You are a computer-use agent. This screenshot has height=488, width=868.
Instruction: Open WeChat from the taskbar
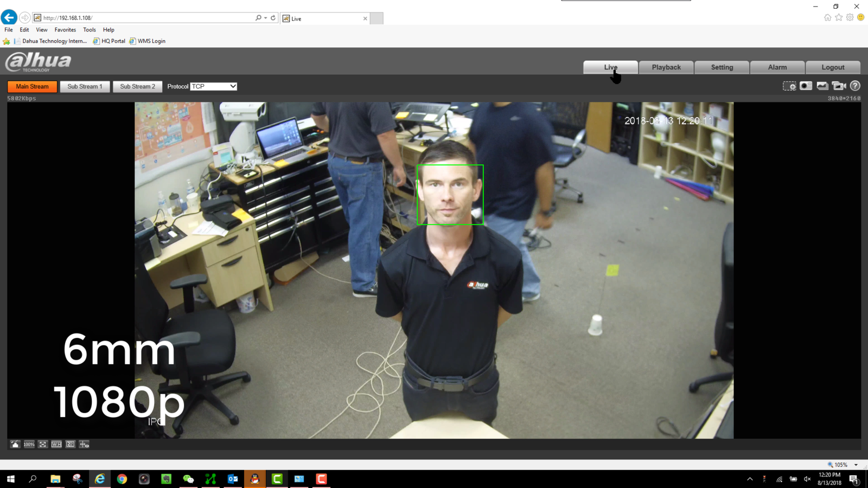point(188,479)
